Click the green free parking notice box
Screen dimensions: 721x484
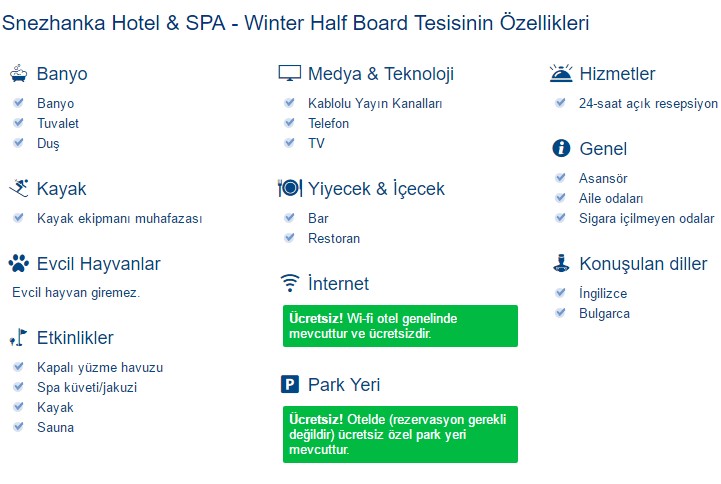[x=400, y=434]
